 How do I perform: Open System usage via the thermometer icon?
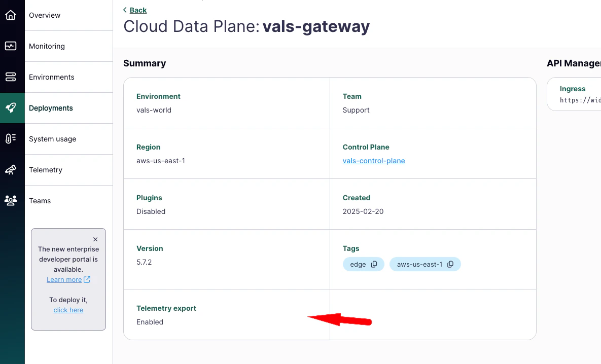click(12, 138)
